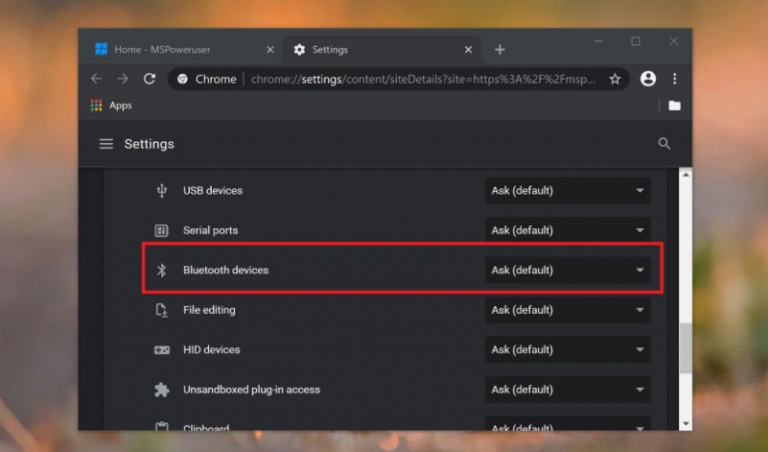Click the USB devices icon

click(x=162, y=190)
